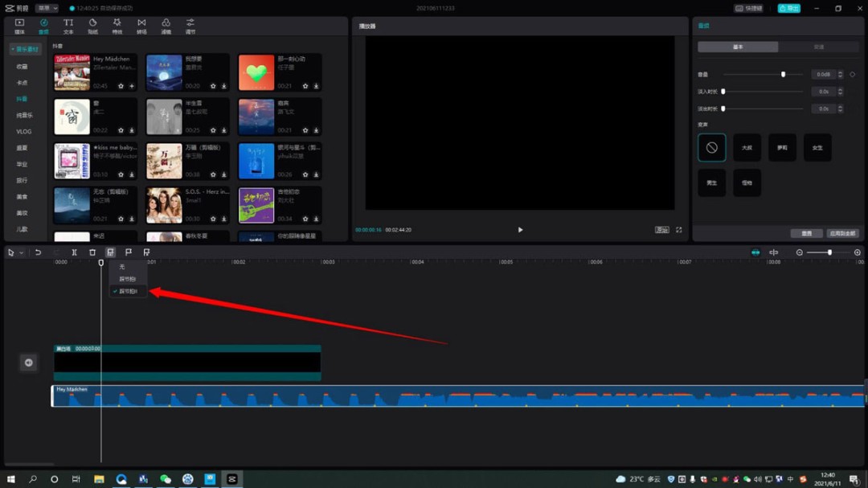
Task: Switch to the 变速 speed tab
Action: tap(818, 47)
